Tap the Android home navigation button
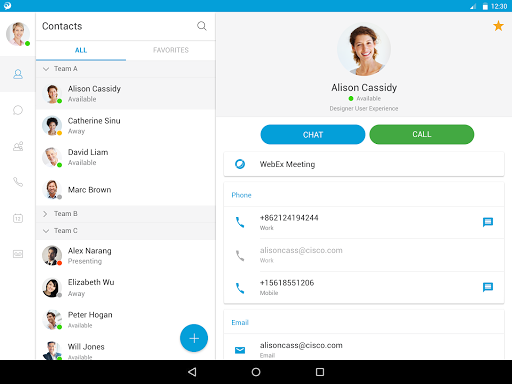 click(x=256, y=372)
